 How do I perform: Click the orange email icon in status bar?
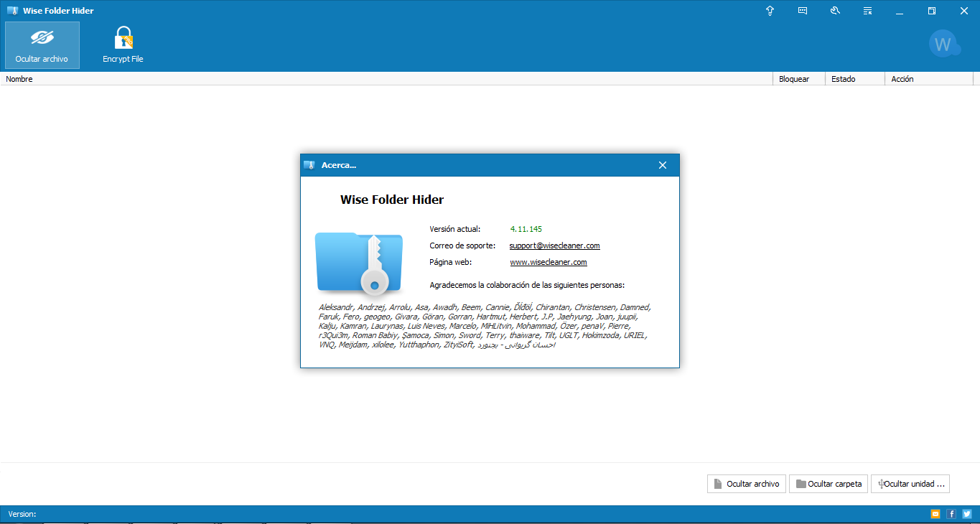tap(935, 514)
